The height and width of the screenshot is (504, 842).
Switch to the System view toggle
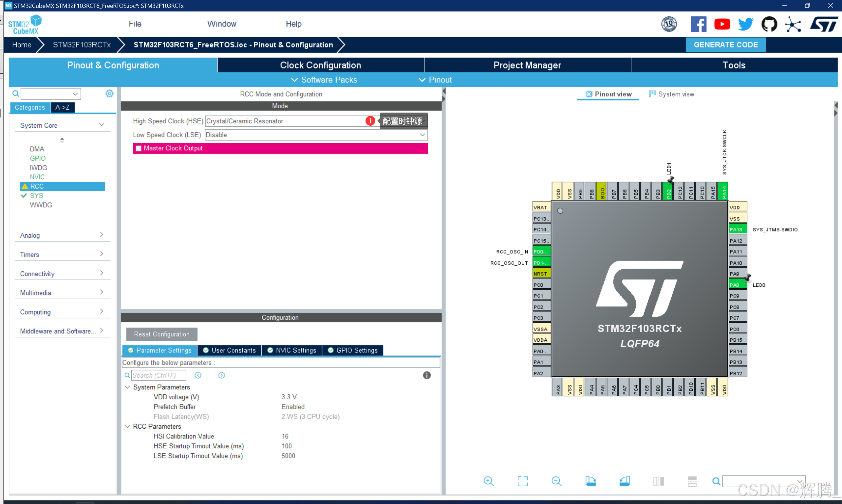tap(671, 94)
